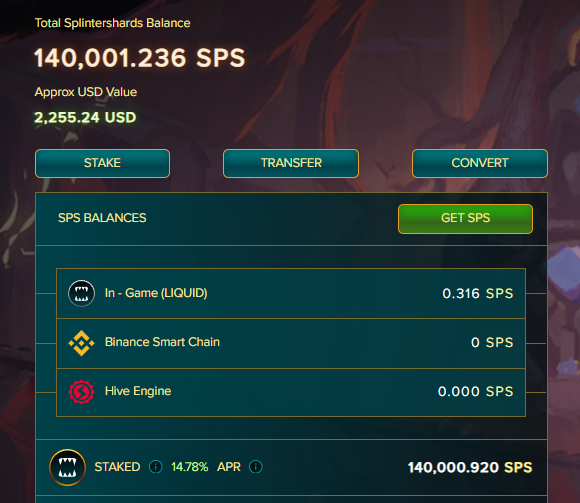
Task: Select the Hive Engine balance row
Action: click(x=291, y=392)
